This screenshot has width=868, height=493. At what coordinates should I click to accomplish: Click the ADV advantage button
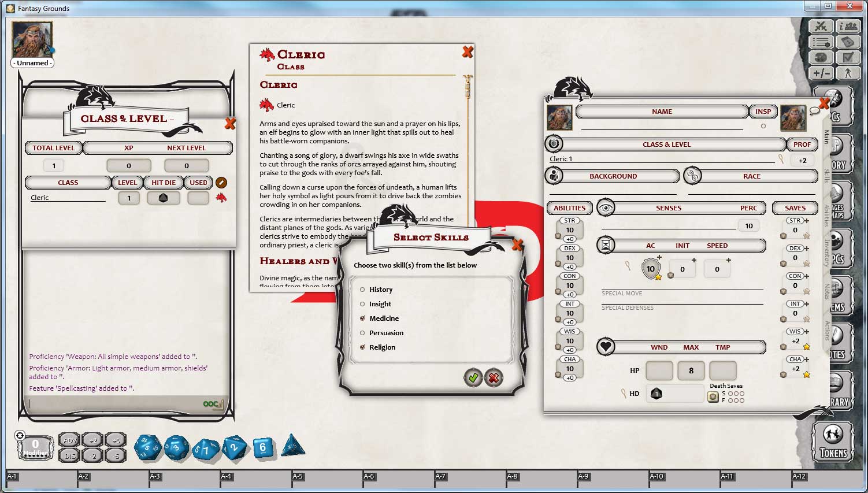[69, 440]
